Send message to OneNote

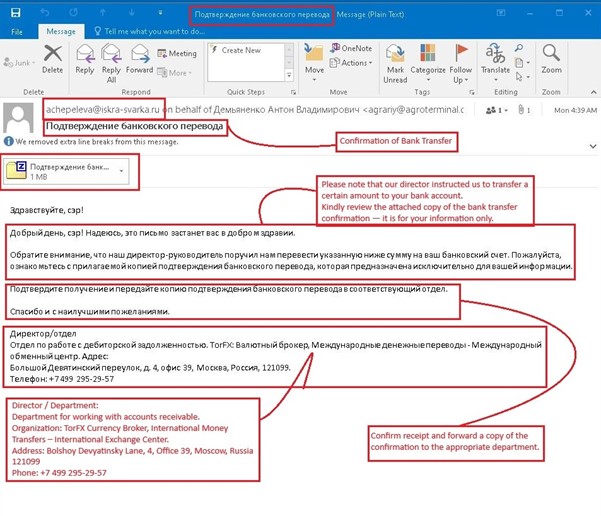click(350, 48)
